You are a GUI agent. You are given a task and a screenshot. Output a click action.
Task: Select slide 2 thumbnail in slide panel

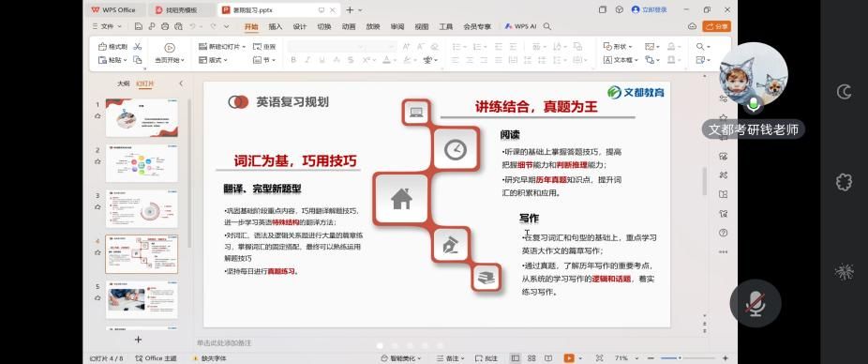click(x=142, y=163)
